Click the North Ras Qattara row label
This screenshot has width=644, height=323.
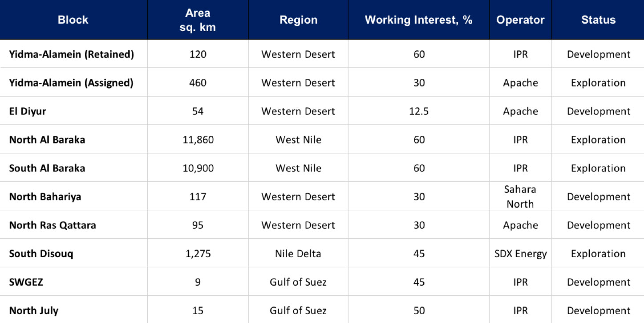(53, 225)
